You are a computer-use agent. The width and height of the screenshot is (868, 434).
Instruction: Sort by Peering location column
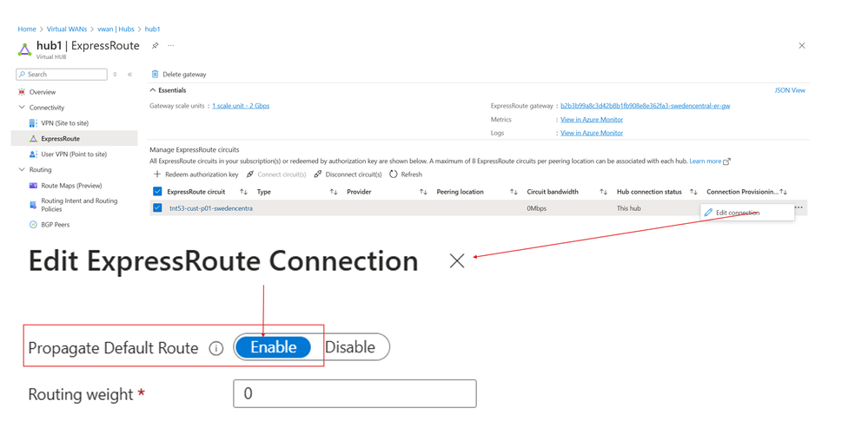tap(514, 192)
